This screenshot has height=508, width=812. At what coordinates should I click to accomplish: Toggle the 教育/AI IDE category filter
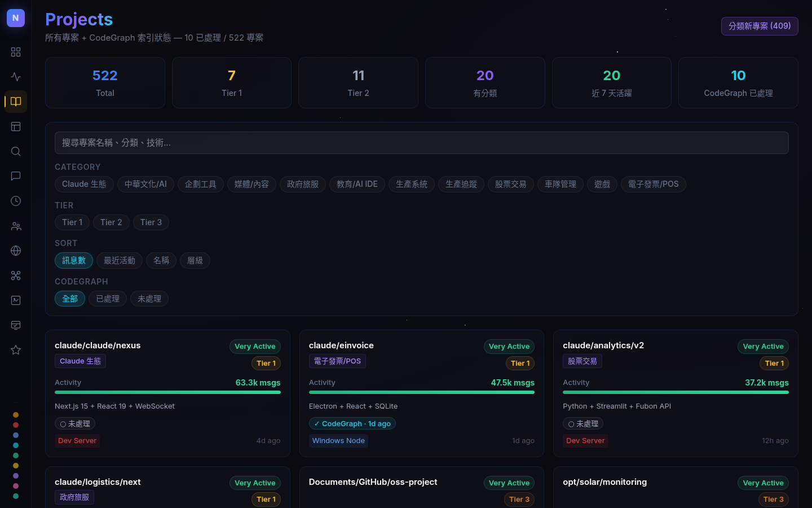(357, 184)
